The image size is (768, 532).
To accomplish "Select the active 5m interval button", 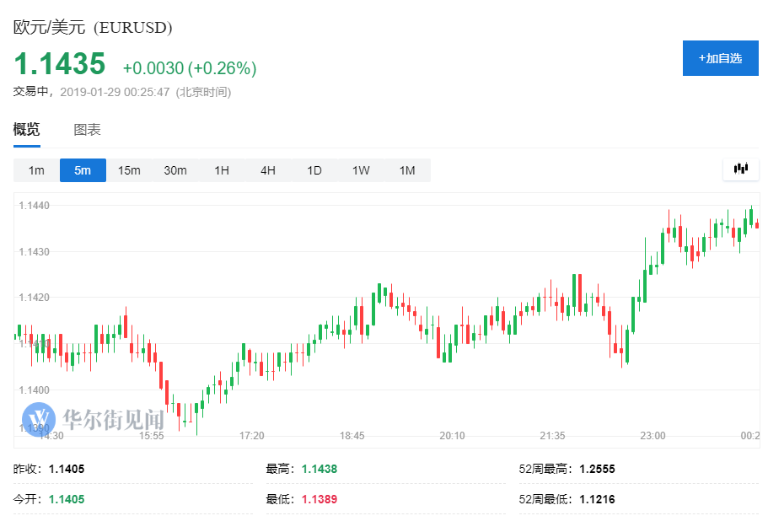I will point(83,170).
